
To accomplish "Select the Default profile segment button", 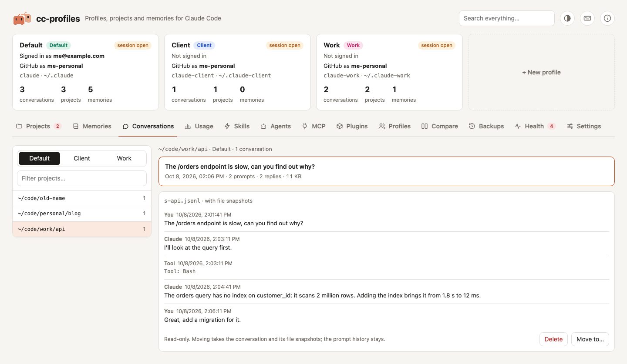I will point(39,158).
